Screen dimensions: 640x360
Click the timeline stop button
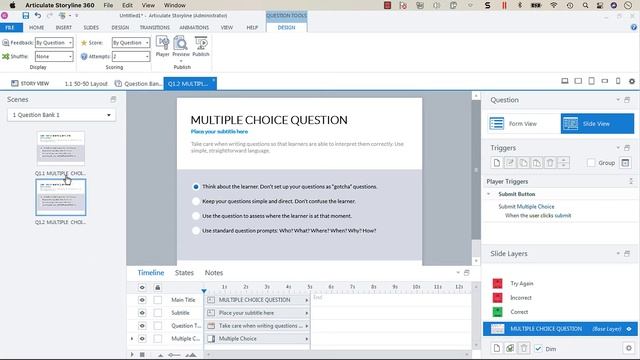point(142,355)
